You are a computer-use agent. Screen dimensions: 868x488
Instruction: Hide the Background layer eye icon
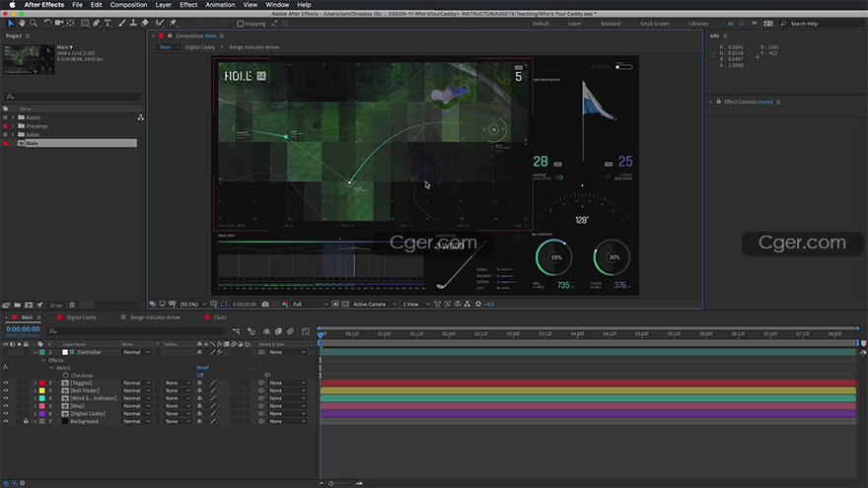click(6, 421)
